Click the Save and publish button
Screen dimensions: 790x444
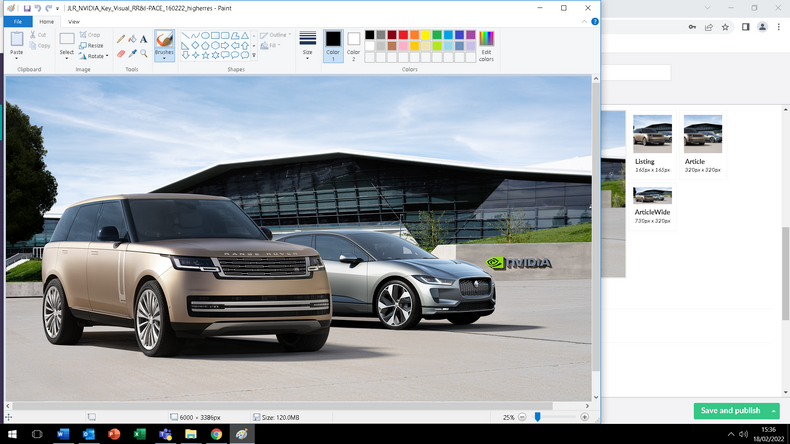pos(731,411)
